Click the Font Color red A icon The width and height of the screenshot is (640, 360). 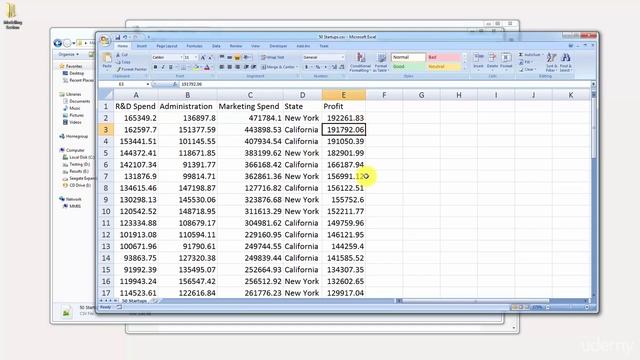(207, 67)
